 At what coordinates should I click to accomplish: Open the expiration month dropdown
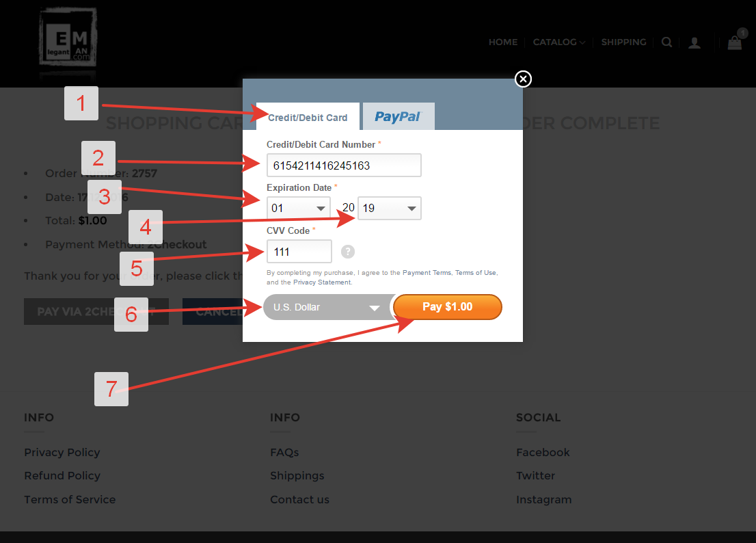coord(299,209)
